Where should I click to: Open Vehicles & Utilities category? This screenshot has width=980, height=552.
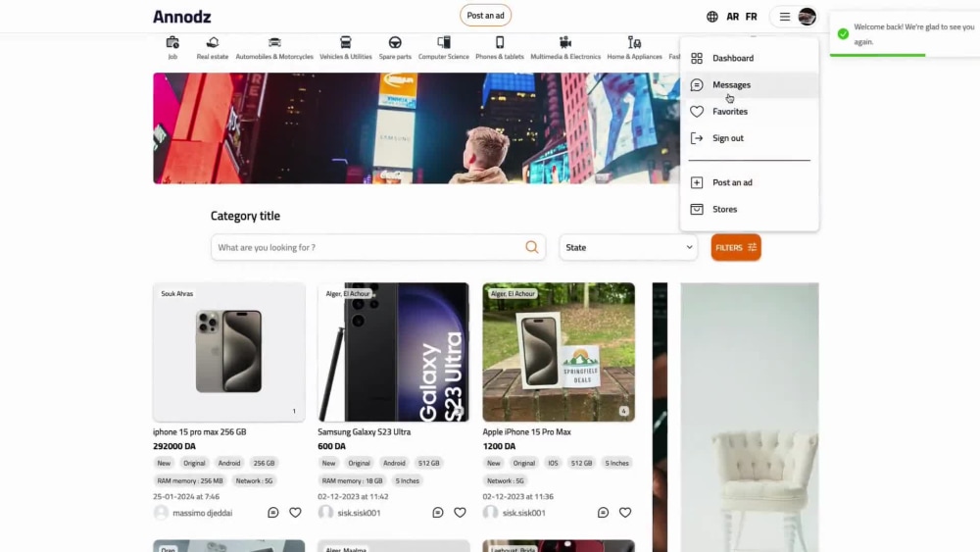346,48
